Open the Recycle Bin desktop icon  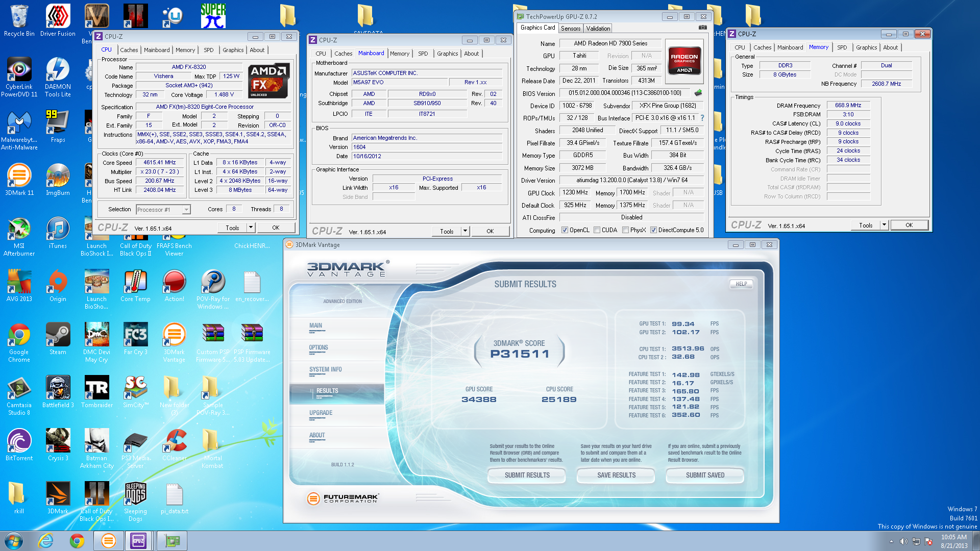19,20
